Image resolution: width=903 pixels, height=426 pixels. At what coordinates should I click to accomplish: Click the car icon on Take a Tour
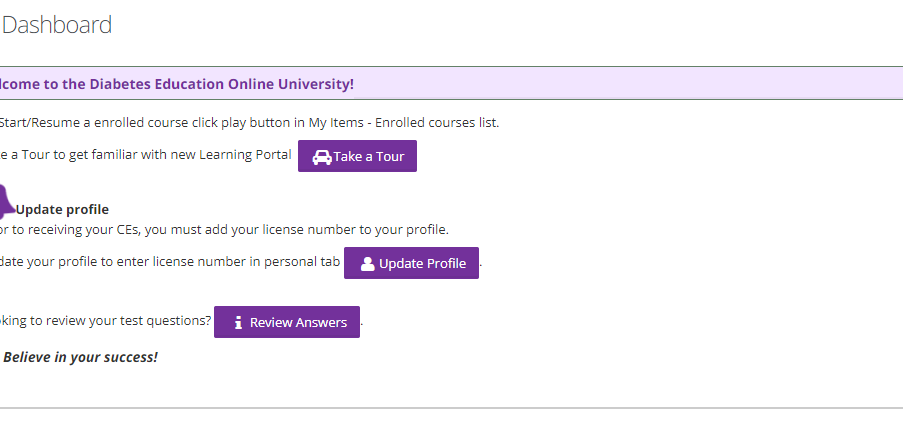(x=322, y=157)
